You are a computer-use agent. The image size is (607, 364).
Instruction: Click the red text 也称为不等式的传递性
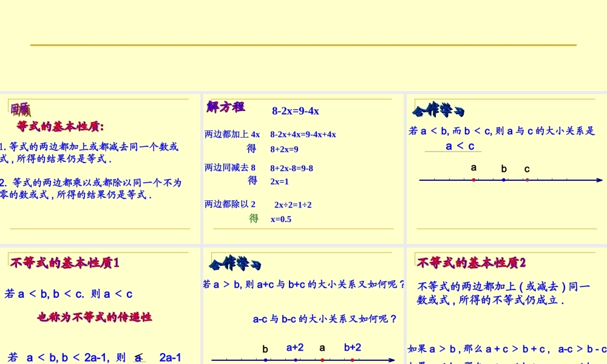click(95, 317)
